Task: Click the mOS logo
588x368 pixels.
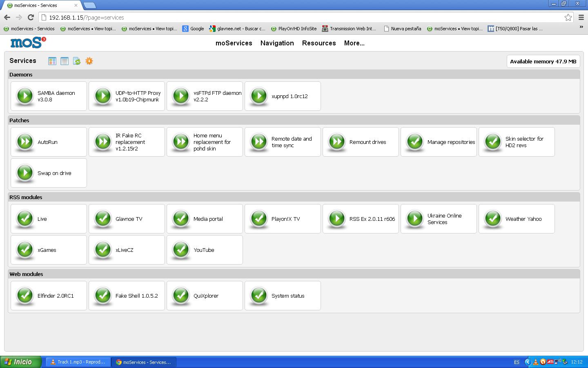Action: click(28, 43)
